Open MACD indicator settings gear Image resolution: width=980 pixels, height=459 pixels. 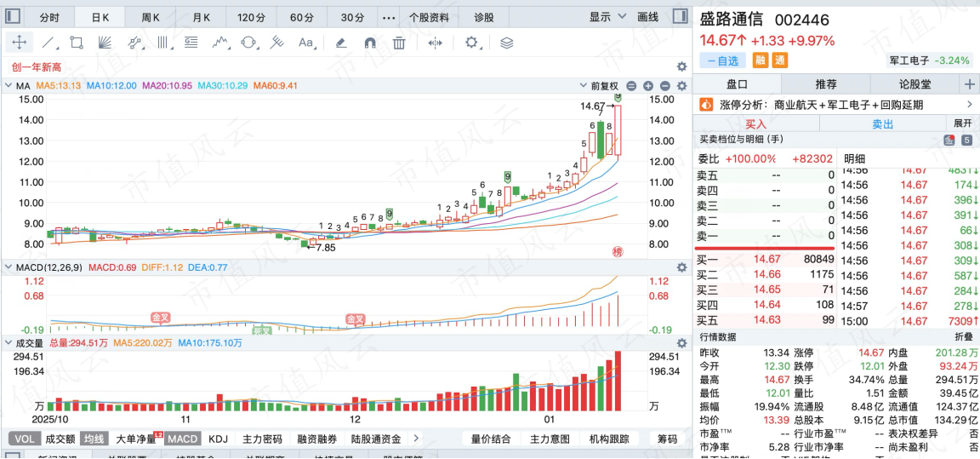[682, 267]
